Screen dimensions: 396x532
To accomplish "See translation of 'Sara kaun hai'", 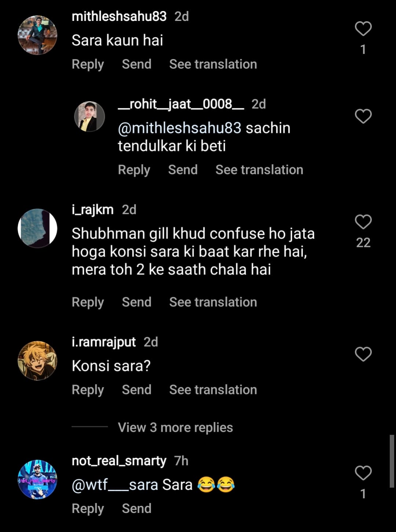I will tap(213, 64).
